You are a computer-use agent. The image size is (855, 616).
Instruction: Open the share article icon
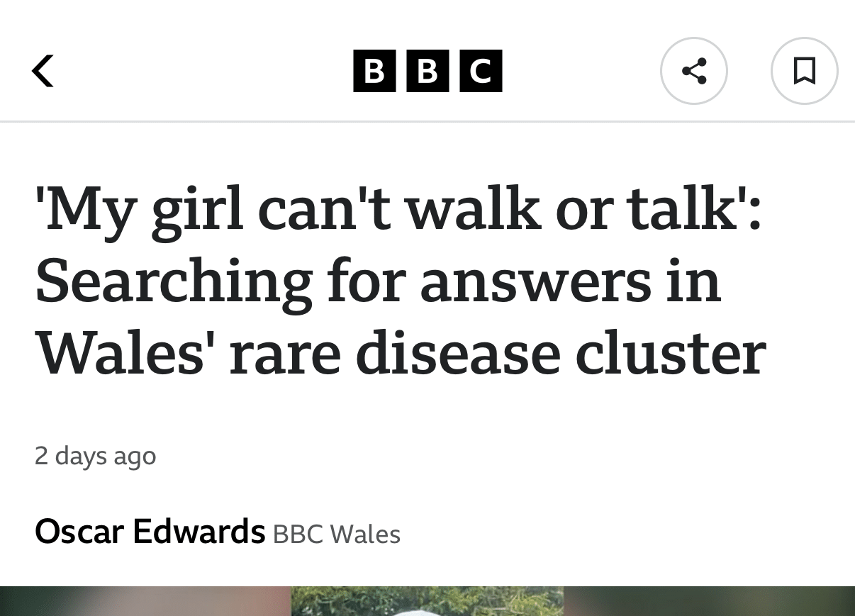(x=693, y=71)
